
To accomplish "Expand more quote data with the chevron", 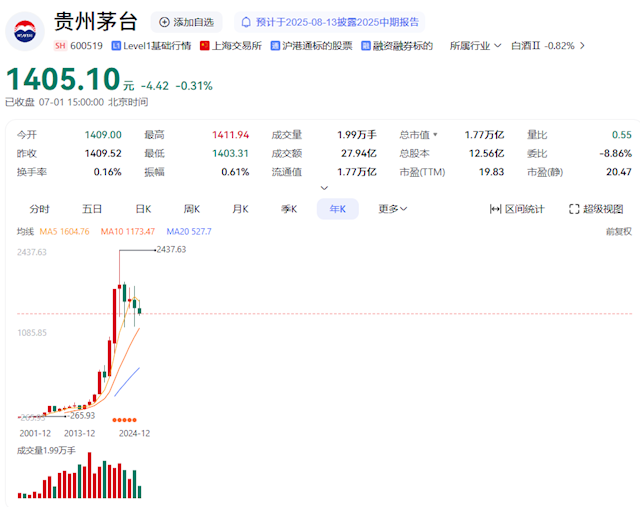I will click(x=324, y=188).
